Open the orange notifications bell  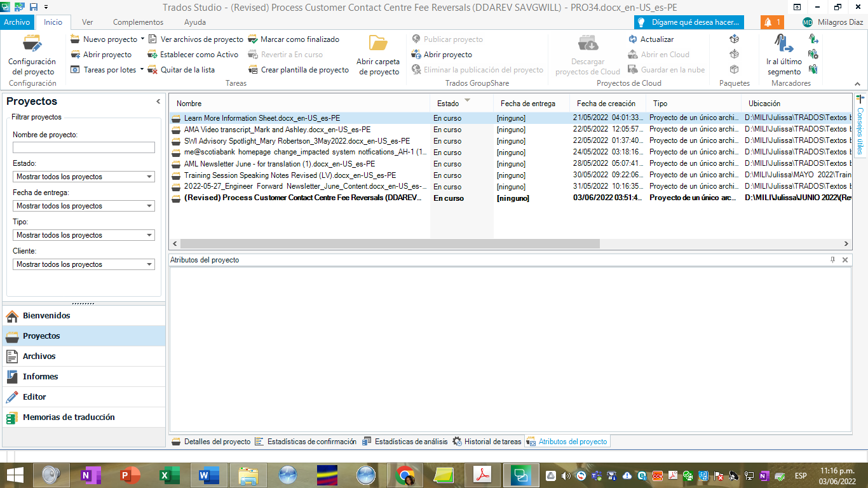pyautogui.click(x=772, y=22)
